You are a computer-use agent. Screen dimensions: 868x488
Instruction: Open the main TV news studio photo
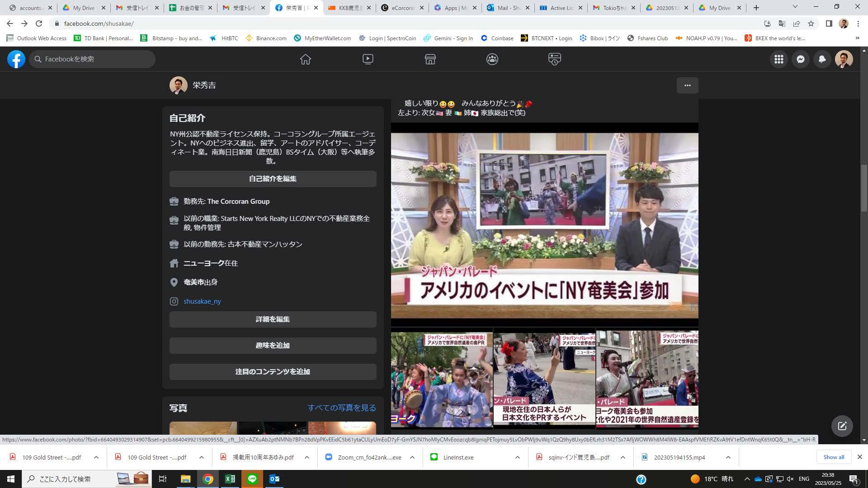pos(544,225)
